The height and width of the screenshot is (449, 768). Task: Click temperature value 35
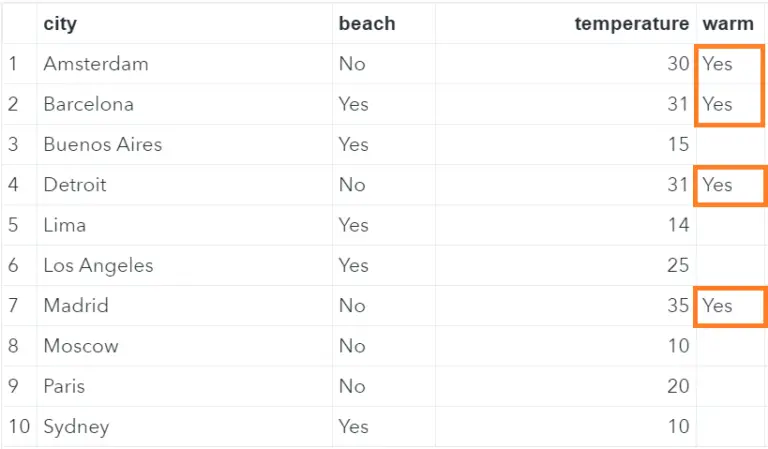(678, 306)
